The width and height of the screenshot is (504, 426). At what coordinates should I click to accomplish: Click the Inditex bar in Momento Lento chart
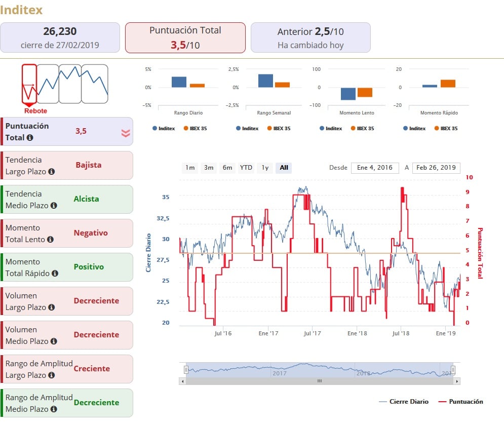pos(348,94)
